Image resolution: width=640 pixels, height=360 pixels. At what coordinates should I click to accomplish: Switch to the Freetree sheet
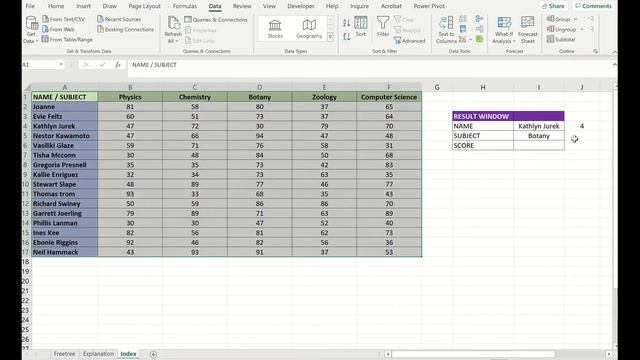64,354
